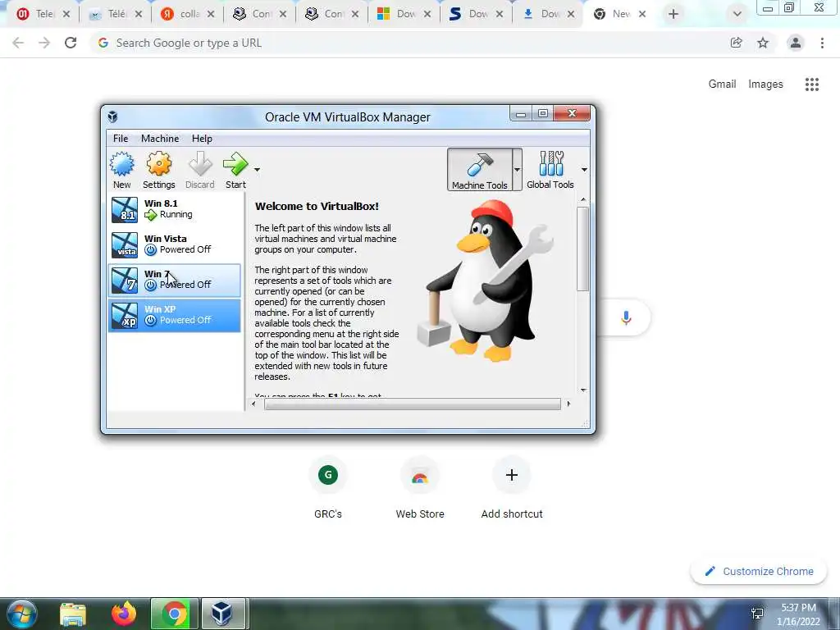The height and width of the screenshot is (630, 840).
Task: Open the GRC's shortcut
Action: click(328, 489)
